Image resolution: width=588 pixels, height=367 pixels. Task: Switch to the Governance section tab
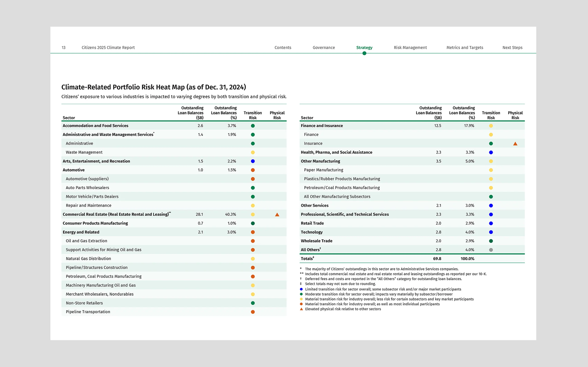click(x=324, y=47)
